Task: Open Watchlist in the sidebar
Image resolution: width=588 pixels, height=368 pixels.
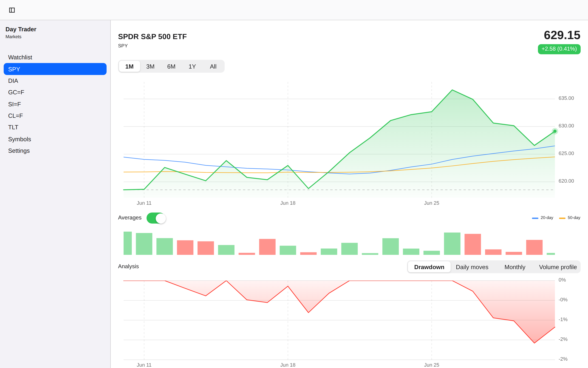Action: 55,57
